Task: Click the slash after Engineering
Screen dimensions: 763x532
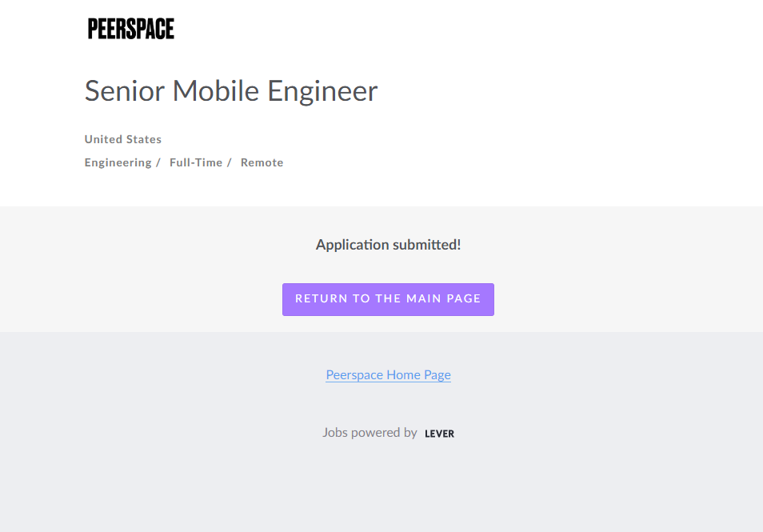Action: point(158,162)
